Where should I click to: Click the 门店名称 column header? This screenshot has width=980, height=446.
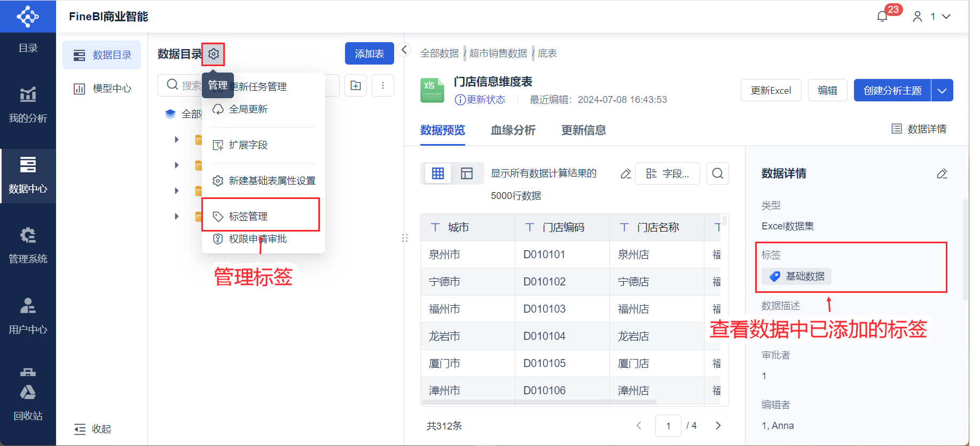point(657,227)
